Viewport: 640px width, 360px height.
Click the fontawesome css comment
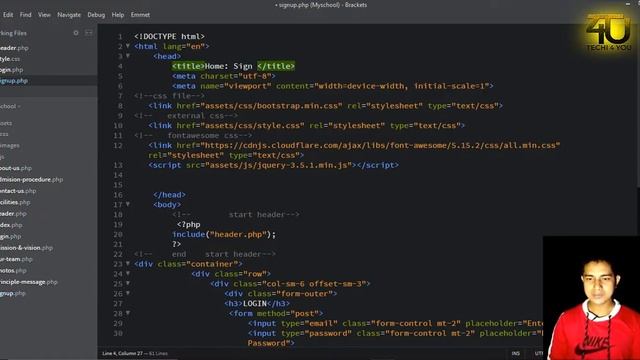pos(193,135)
